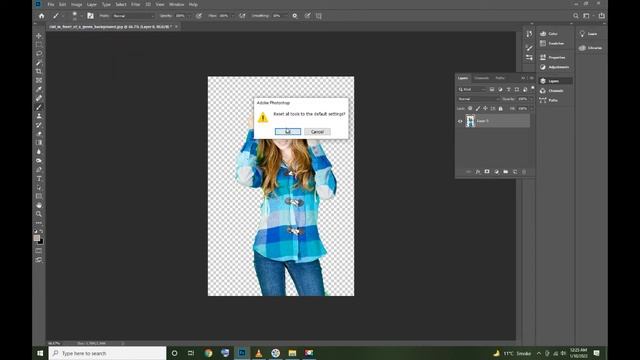Image resolution: width=640 pixels, height=360 pixels.
Task: Toggle the brush settings panel button
Action: pos(91,16)
